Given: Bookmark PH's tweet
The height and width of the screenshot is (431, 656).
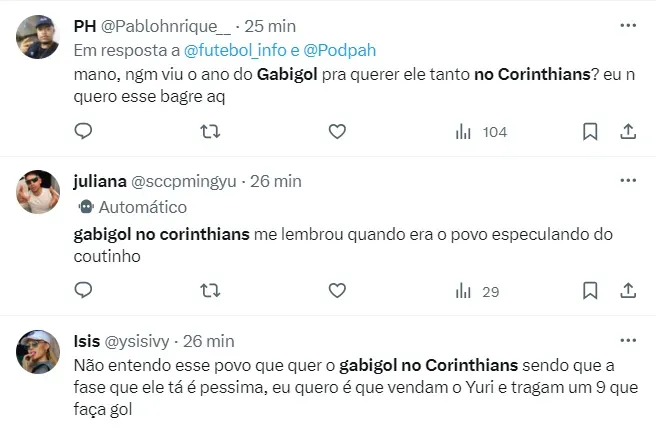Looking at the screenshot, I should pos(590,131).
